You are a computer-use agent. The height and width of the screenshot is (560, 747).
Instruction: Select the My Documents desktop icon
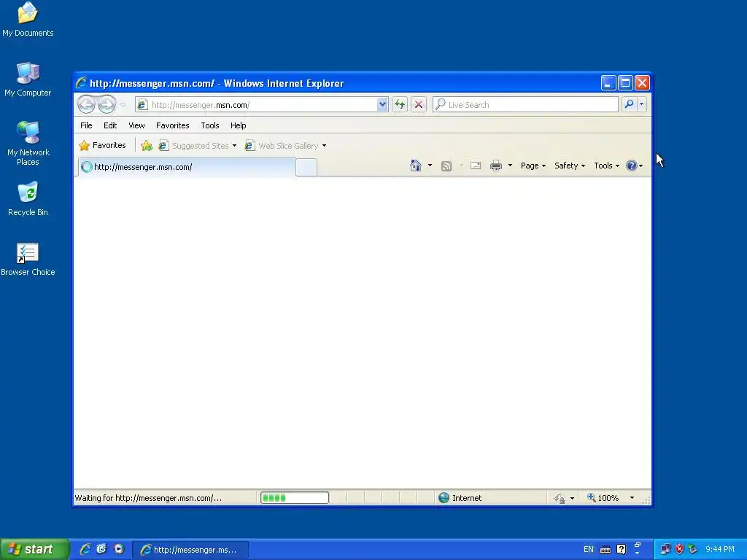pos(28,19)
